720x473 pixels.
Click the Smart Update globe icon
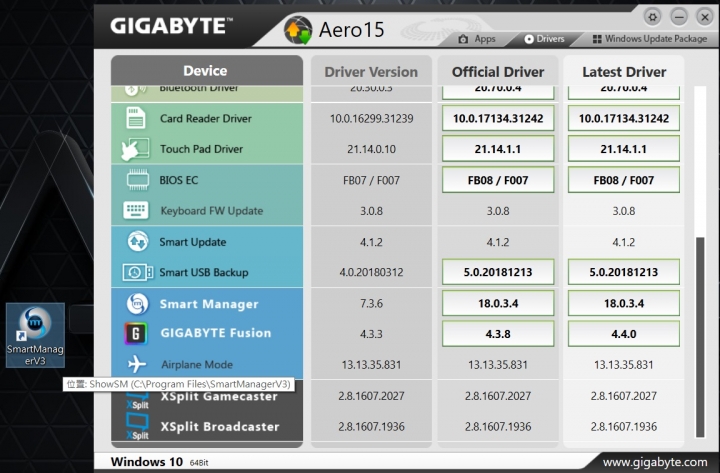pyautogui.click(x=138, y=241)
